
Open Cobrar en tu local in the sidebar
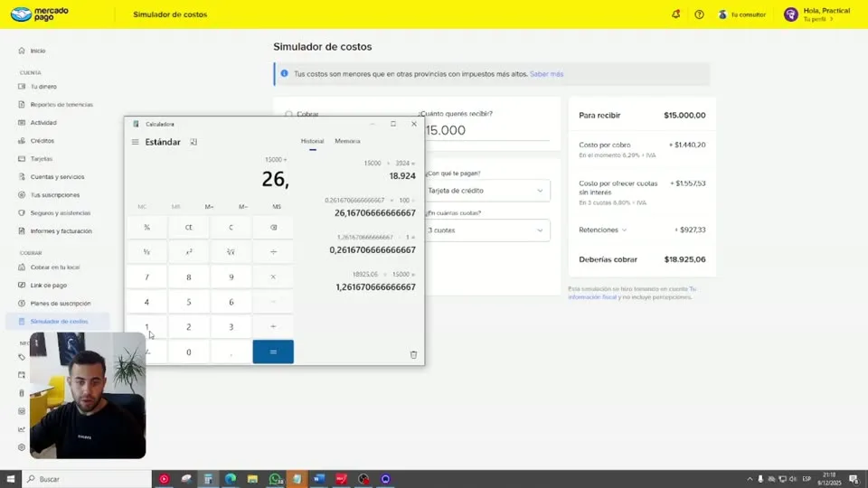(x=55, y=267)
